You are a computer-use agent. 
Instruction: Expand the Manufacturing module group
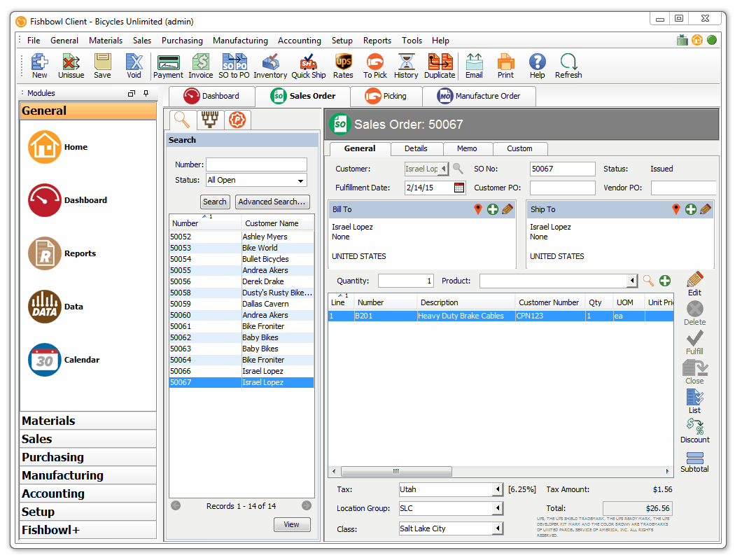[x=88, y=475]
